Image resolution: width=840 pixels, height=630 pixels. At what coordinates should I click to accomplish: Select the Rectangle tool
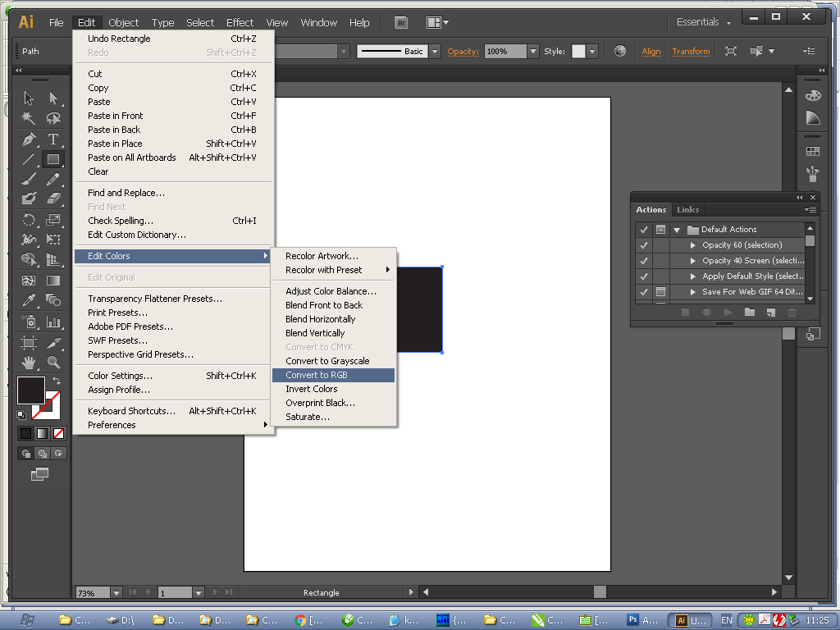pos(53,159)
